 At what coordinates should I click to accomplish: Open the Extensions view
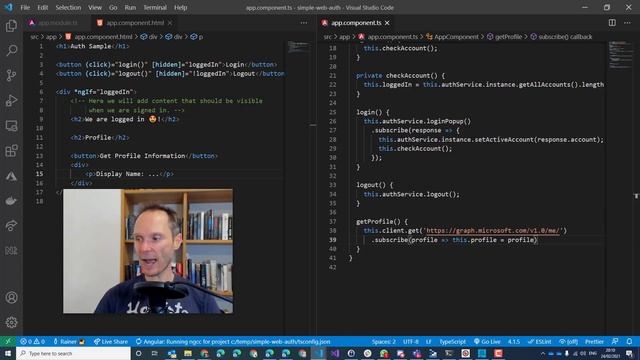(11, 151)
